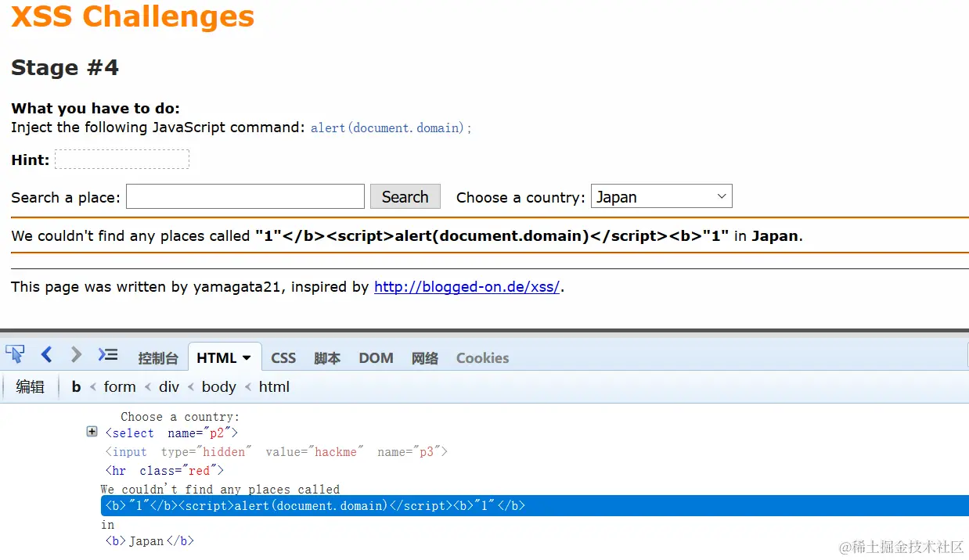Click the 编辑 button

tap(31, 386)
